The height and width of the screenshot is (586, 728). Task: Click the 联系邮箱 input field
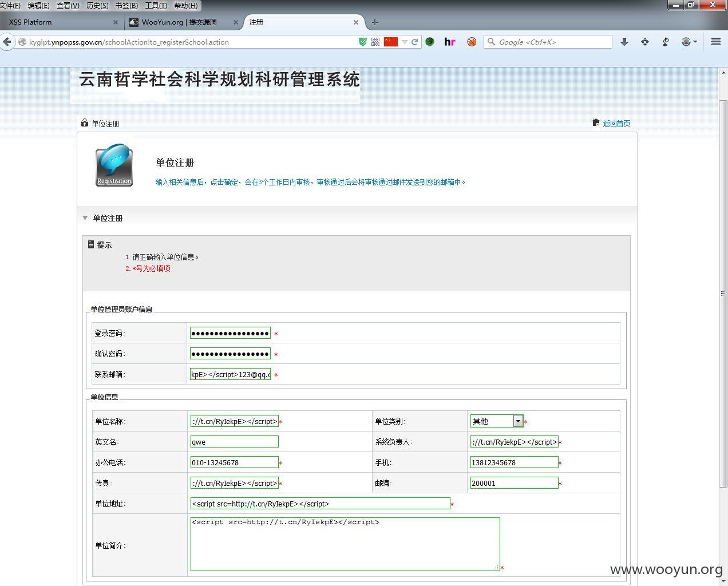click(230, 374)
